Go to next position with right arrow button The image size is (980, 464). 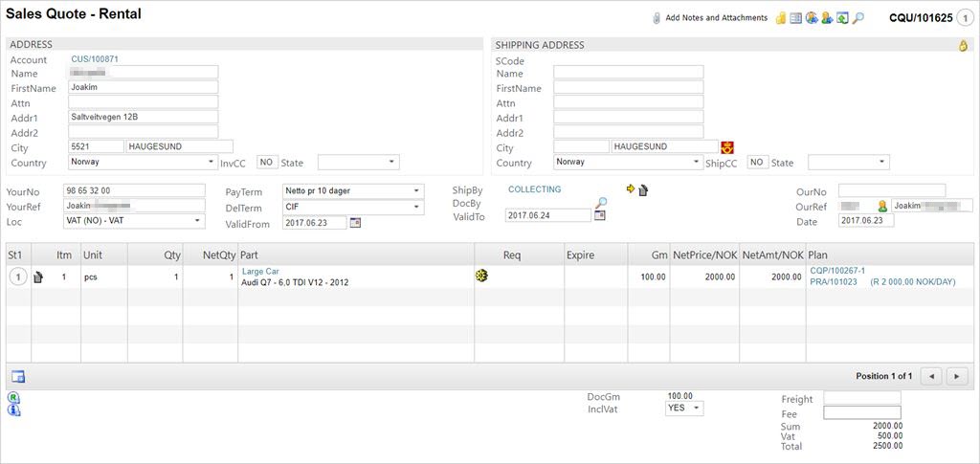956,376
